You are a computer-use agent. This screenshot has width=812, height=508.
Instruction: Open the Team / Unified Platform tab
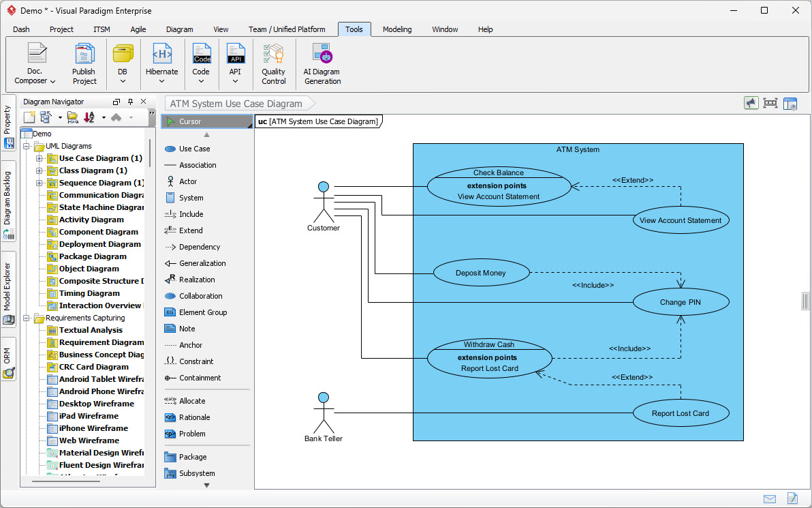click(x=287, y=29)
